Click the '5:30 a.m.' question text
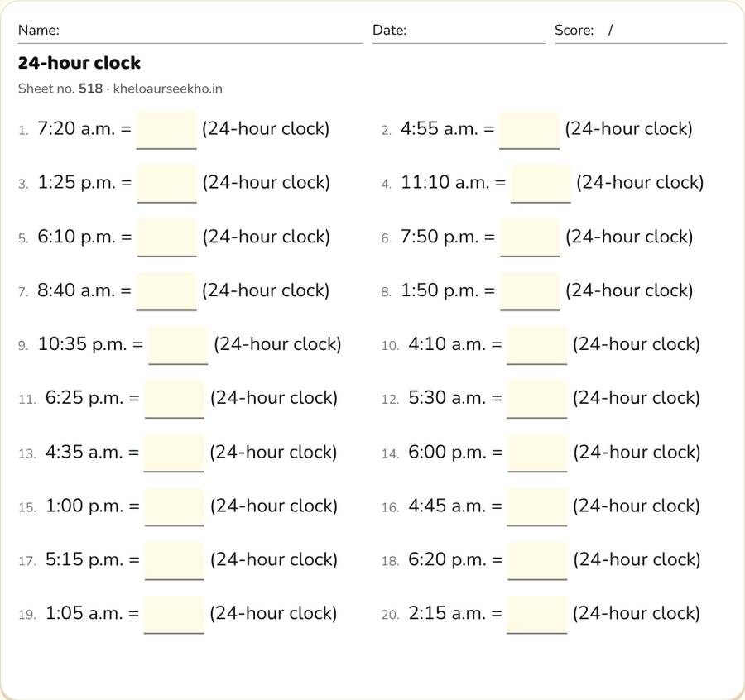The image size is (745, 700). click(x=447, y=398)
